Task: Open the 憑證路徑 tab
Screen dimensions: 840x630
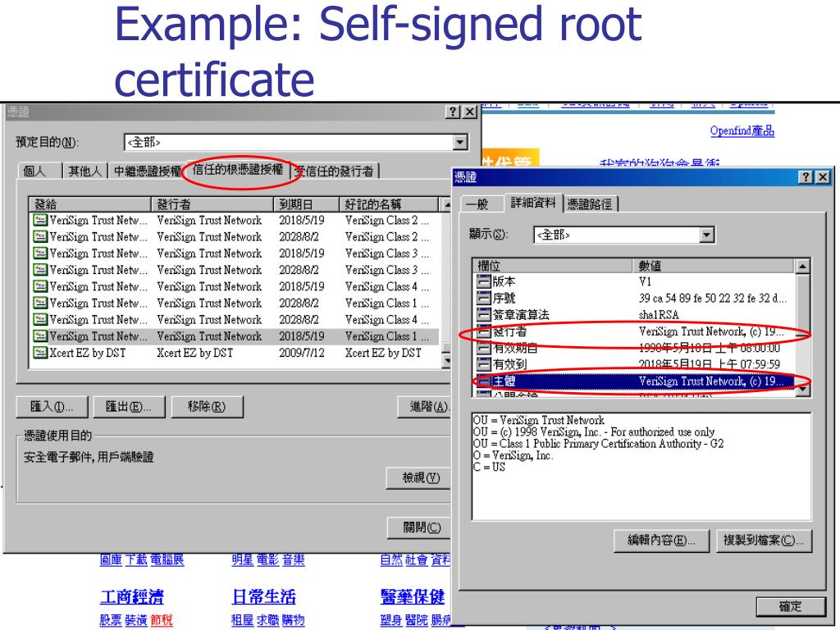Action: tap(590, 204)
